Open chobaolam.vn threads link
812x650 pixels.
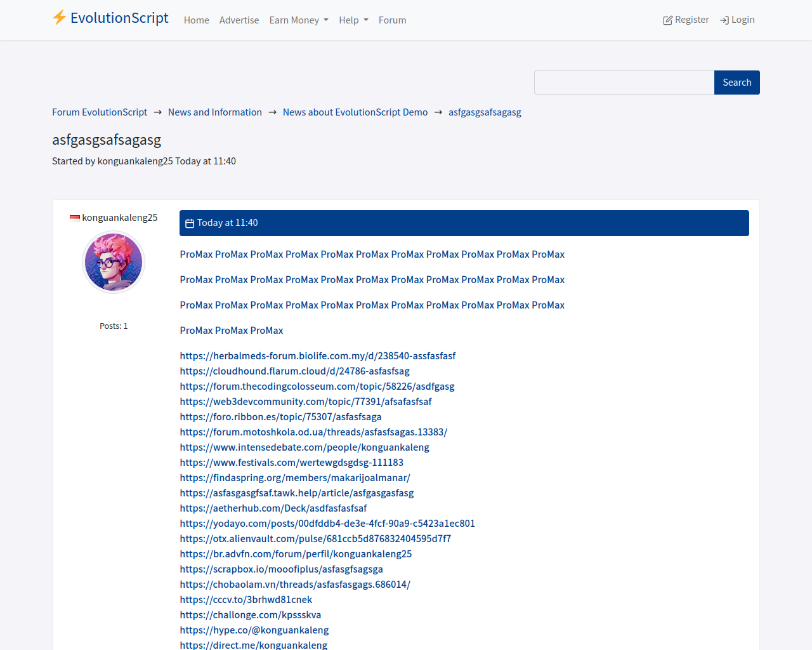click(295, 585)
